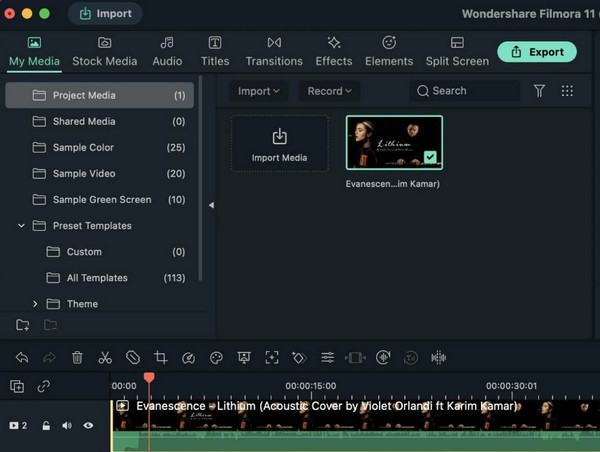600x452 pixels.
Task: Click the "Evanescen...im Kamar)" file name
Action: (393, 184)
